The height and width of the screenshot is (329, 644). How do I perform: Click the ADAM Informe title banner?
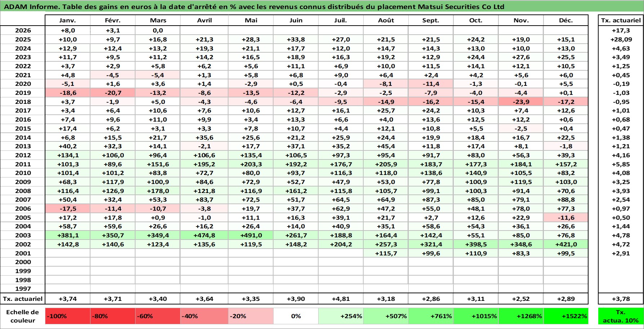pyautogui.click(x=322, y=6)
